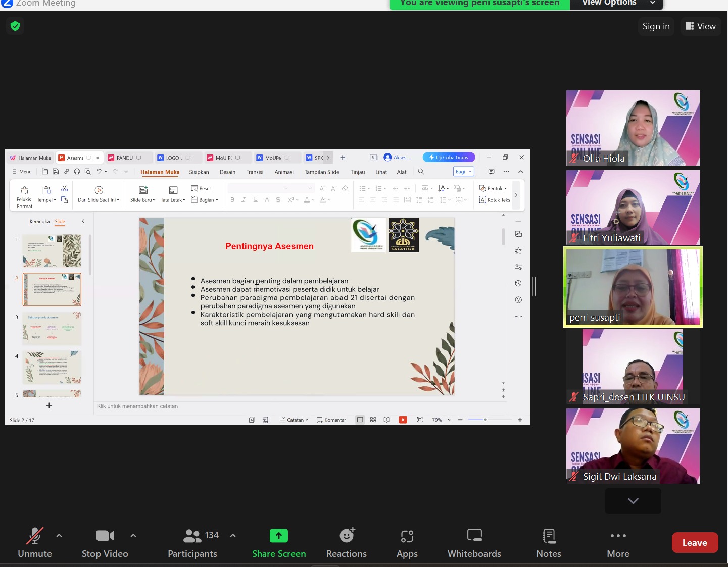Viewport: 728px width, 567px height.
Task: Toggle italic formatting
Action: tap(244, 200)
